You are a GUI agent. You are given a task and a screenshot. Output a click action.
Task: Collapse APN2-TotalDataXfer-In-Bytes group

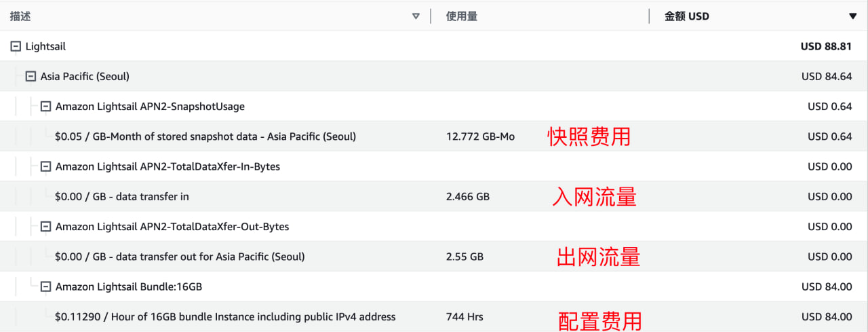pyautogui.click(x=45, y=166)
